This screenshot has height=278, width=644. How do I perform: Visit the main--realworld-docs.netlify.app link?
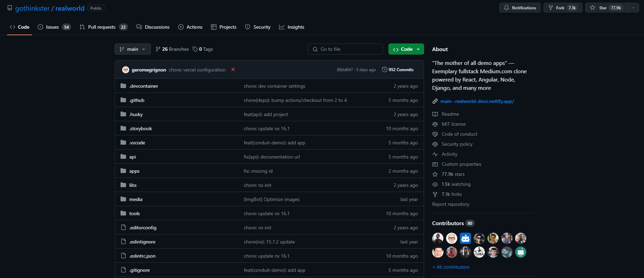point(477,101)
